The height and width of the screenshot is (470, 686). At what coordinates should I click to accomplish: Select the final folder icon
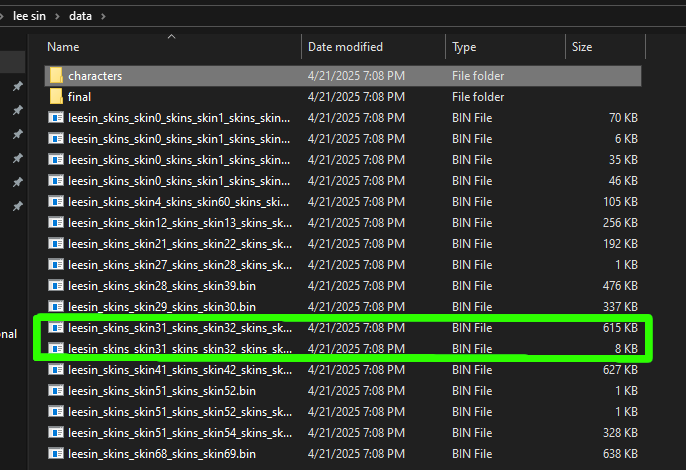click(x=56, y=96)
